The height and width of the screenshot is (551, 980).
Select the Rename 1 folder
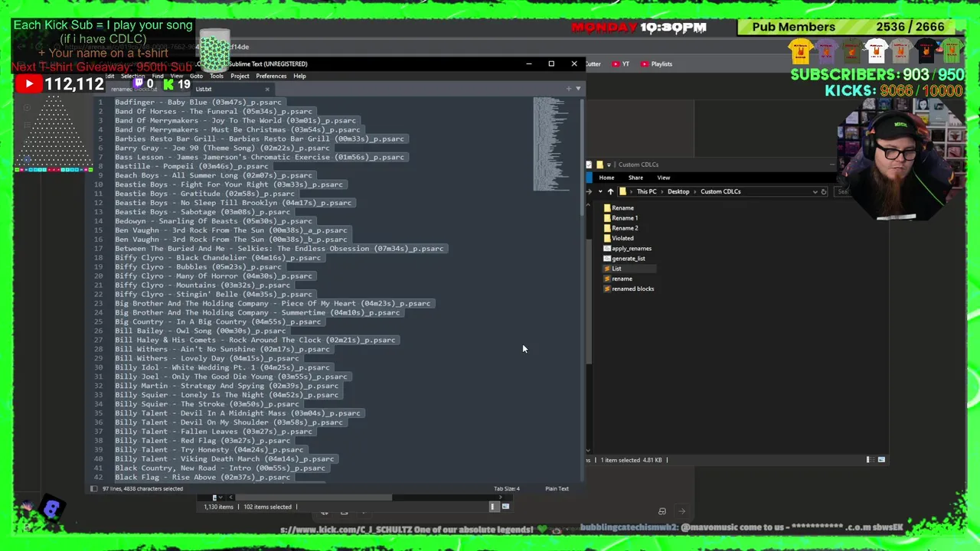pos(620,218)
